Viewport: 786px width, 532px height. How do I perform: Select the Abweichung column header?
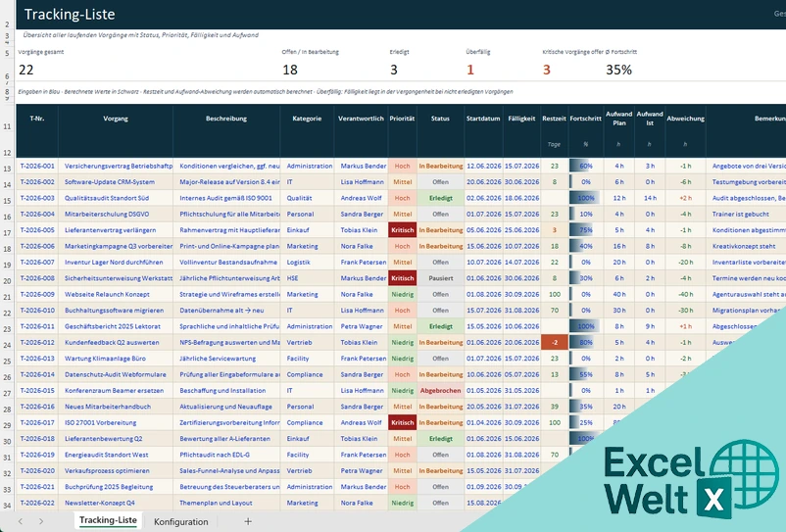[685, 119]
